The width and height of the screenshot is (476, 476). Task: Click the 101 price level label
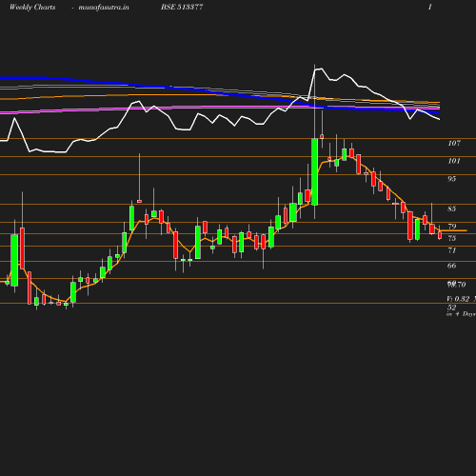coord(454,161)
